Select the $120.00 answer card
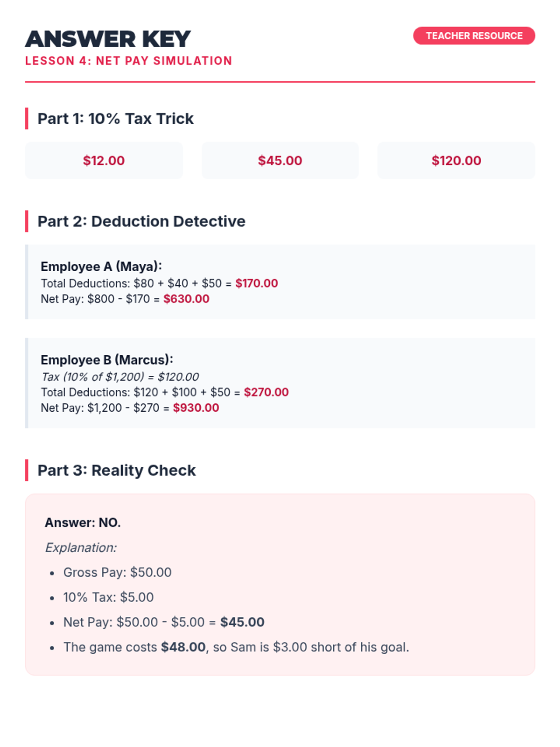 (456, 161)
